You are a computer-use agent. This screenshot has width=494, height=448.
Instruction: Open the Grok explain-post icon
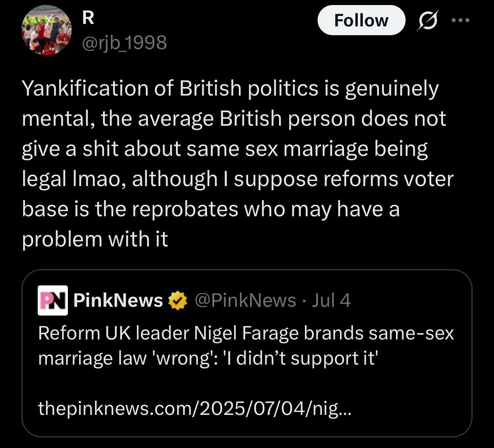tap(427, 21)
